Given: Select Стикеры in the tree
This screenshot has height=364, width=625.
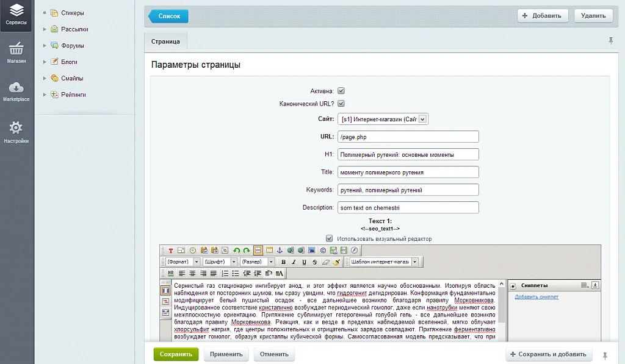Looking at the screenshot, I should pyautogui.click(x=72, y=13).
